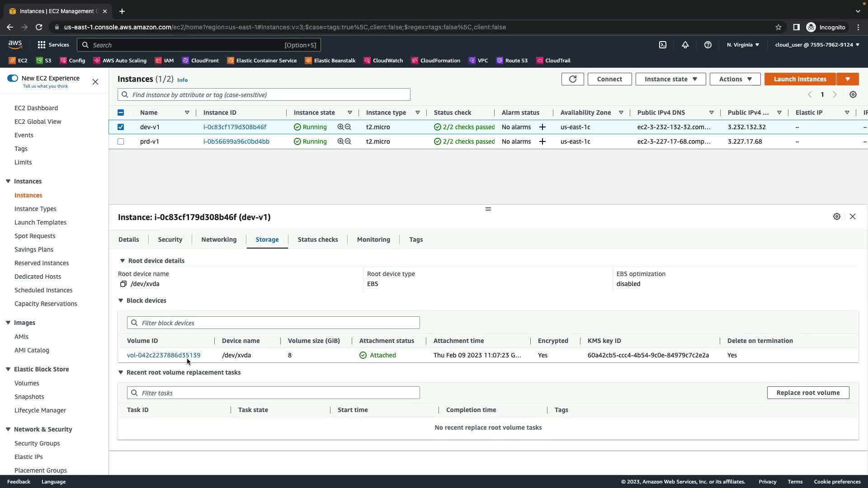868x488 pixels.
Task: Add alarm plus icon for dev-v1
Action: [x=542, y=127]
